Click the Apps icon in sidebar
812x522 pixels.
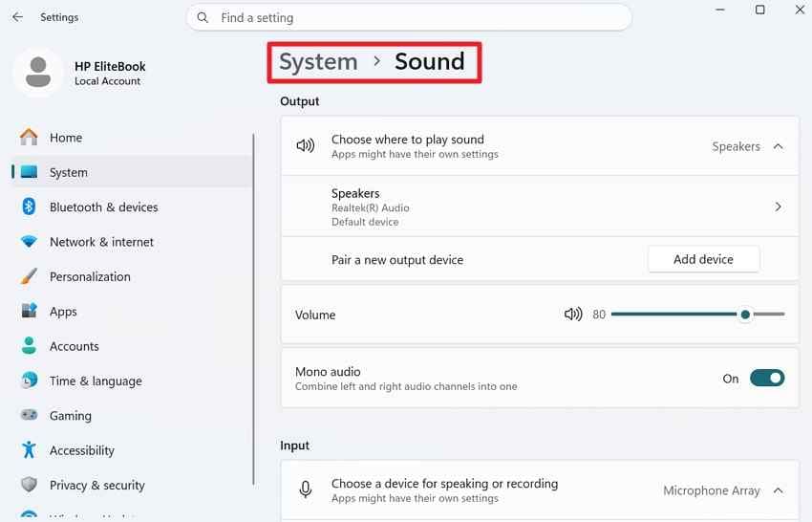coord(29,311)
